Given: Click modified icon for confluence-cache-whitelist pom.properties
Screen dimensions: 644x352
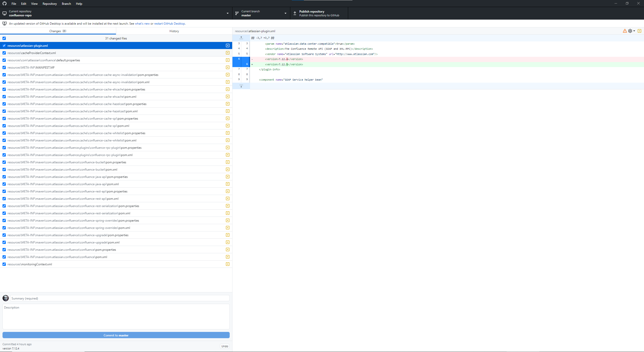Looking at the screenshot, I should [x=228, y=133].
